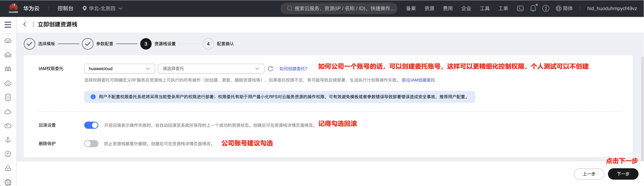This screenshot has width=644, height=186.
Task: Click the location pin icon
Action: (x=85, y=9)
